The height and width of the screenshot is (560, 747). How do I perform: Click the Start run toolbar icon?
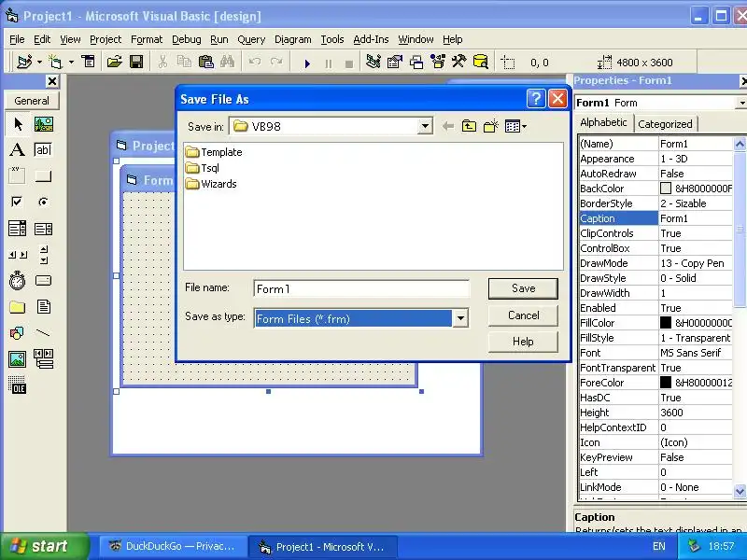click(x=307, y=63)
